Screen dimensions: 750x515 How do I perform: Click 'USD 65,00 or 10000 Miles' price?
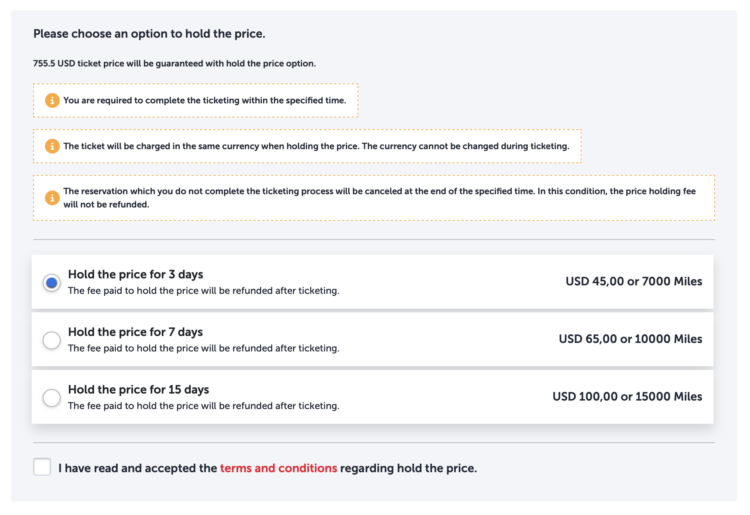[x=630, y=339]
